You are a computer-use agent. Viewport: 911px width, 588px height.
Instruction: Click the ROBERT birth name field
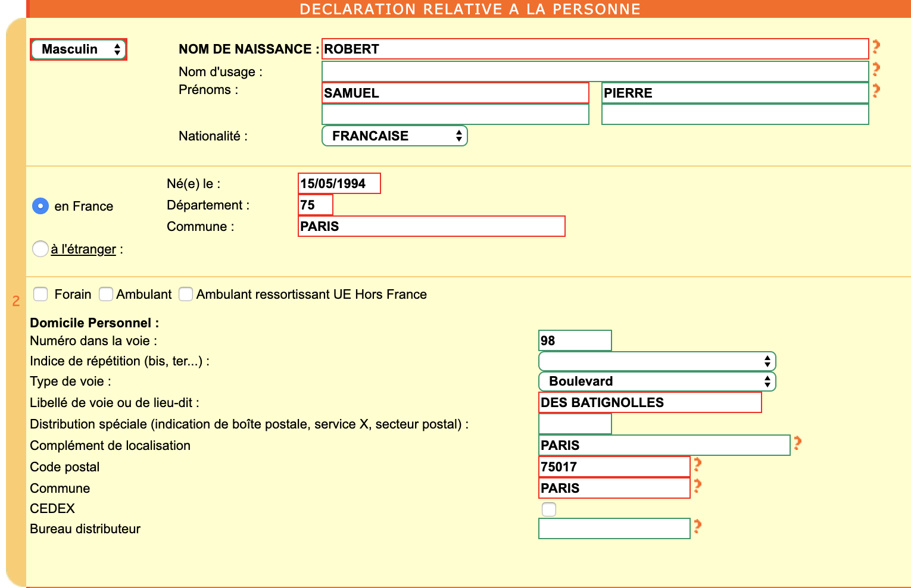tap(595, 49)
